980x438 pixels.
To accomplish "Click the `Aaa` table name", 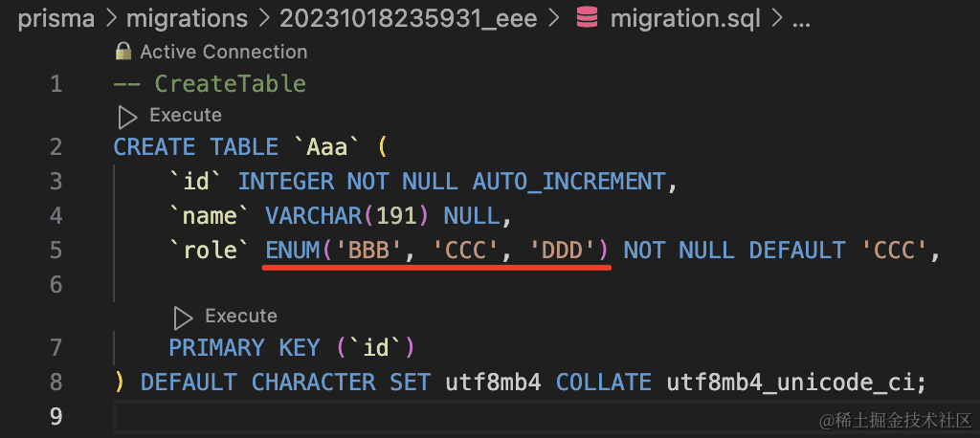I will 327,147.
